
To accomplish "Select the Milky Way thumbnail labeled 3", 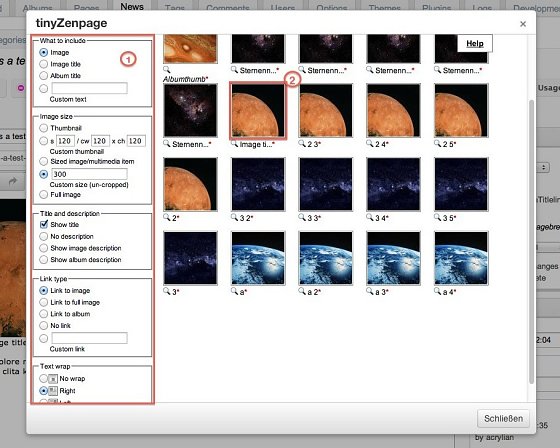I will 190,258.
